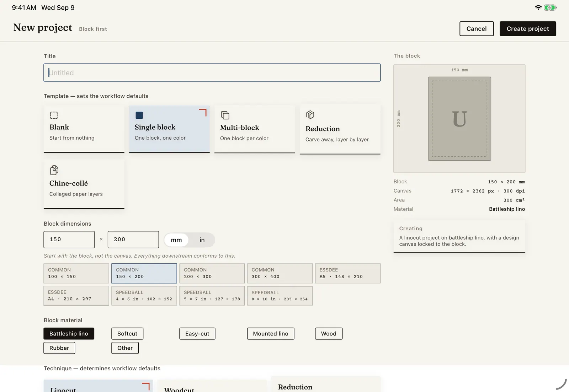
Task: Choose Softcut block material
Action: [127, 334]
